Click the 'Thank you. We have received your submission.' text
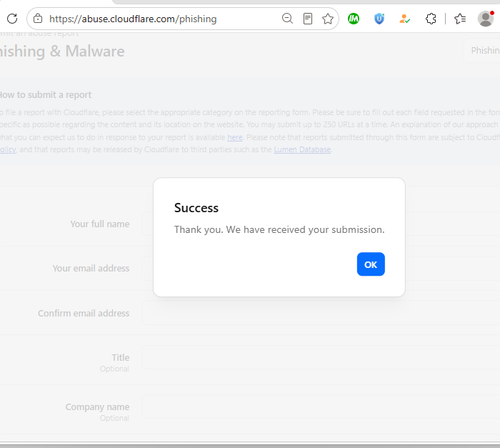This screenshot has width=500, height=448. click(279, 230)
